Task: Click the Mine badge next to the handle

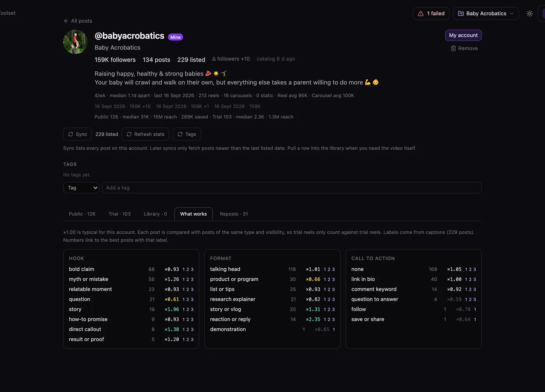Action: [x=176, y=37]
